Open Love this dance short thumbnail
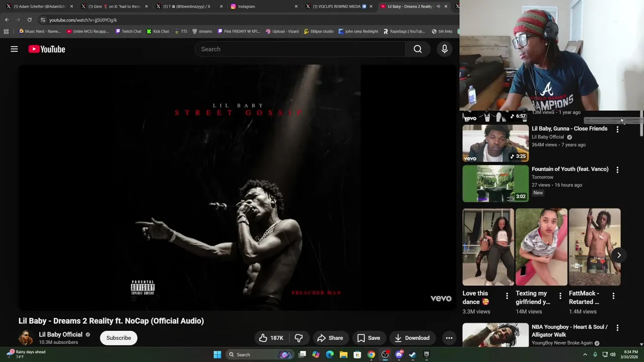Viewport: 644px width, 362px height. pyautogui.click(x=488, y=247)
